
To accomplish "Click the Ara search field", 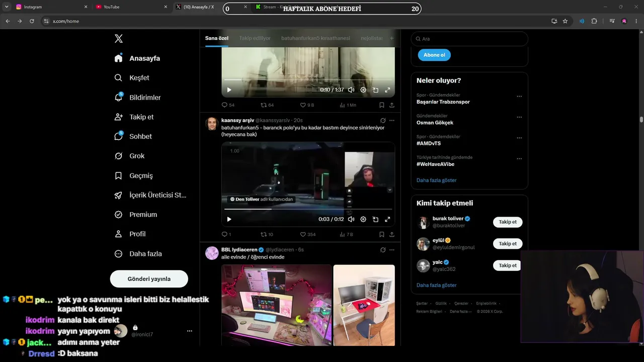I will 469,39.
